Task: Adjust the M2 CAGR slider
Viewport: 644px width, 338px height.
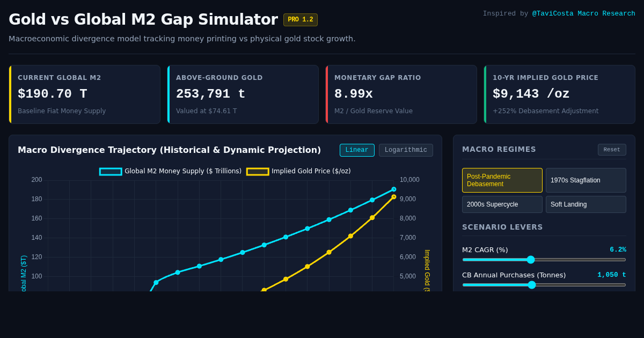Action: pyautogui.click(x=544, y=260)
